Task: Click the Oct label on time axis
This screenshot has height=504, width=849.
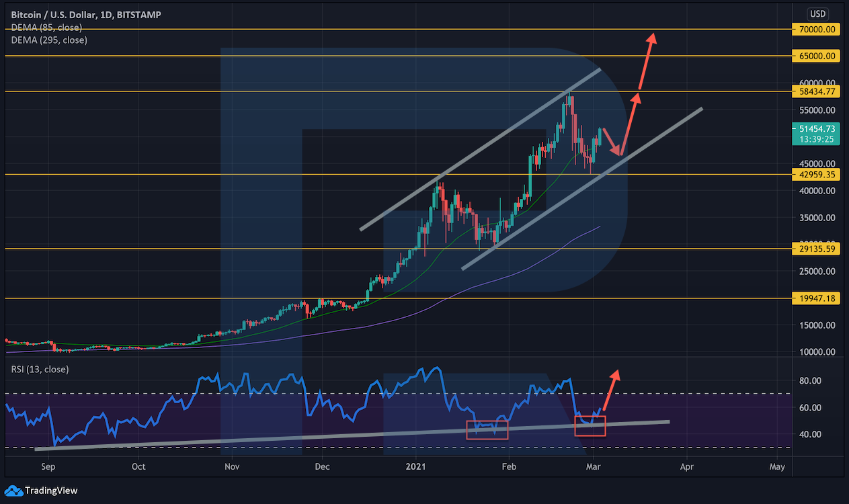Action: (x=138, y=466)
